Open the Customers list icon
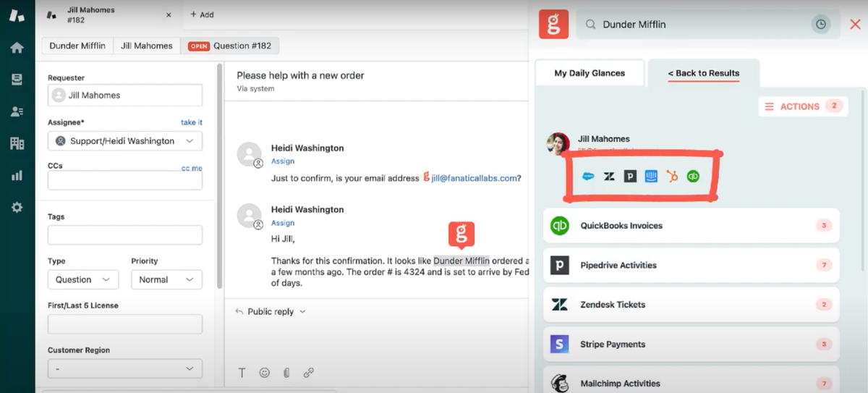This screenshot has width=868, height=393. click(17, 111)
